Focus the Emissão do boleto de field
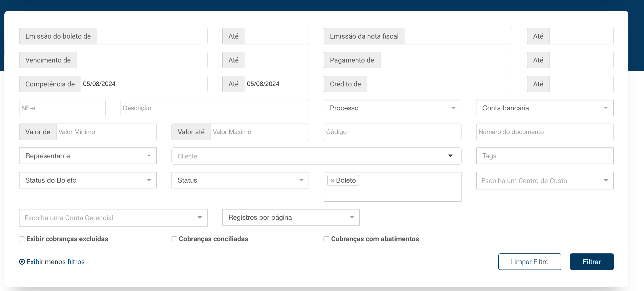Screen dimensions: 644x291 pyautogui.click(x=152, y=36)
